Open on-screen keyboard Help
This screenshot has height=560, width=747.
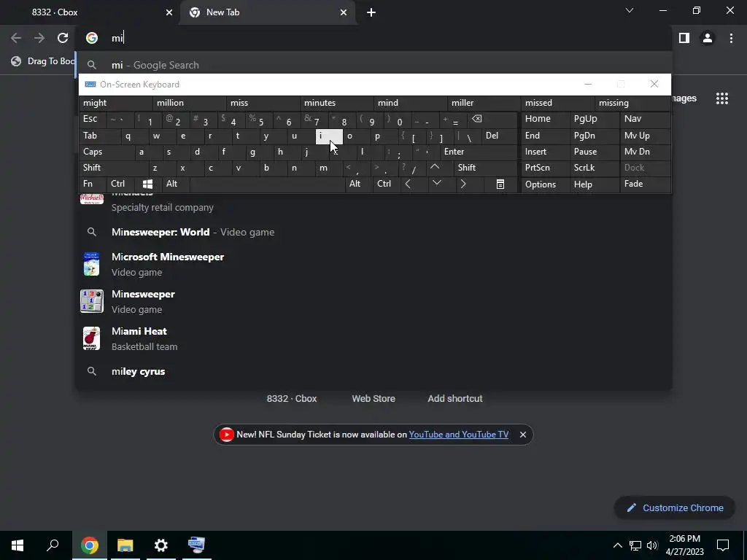[x=594, y=184]
